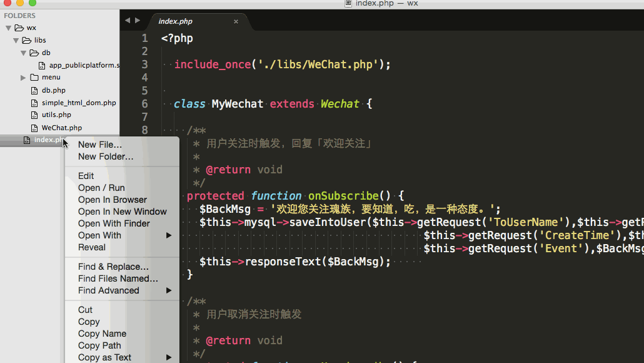Click the file icon next to utils.php
This screenshot has width=644, height=363.
coord(34,115)
